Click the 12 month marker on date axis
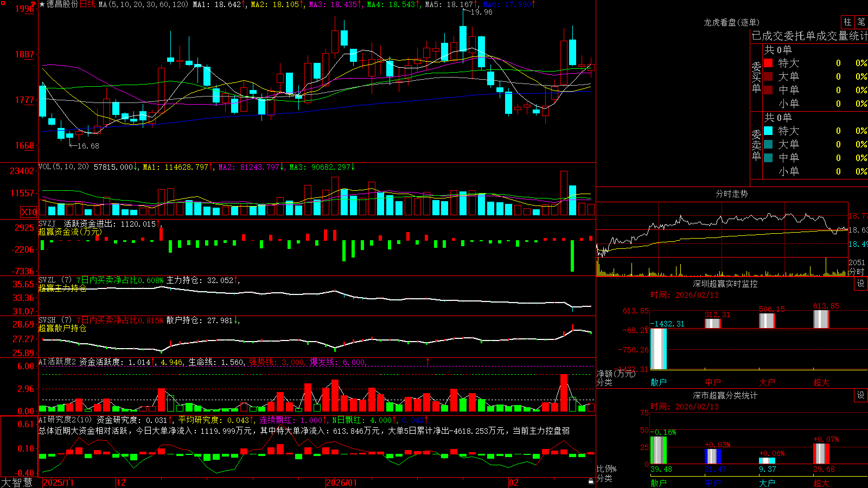Screen dimensions: 868x488 [x=122, y=483]
